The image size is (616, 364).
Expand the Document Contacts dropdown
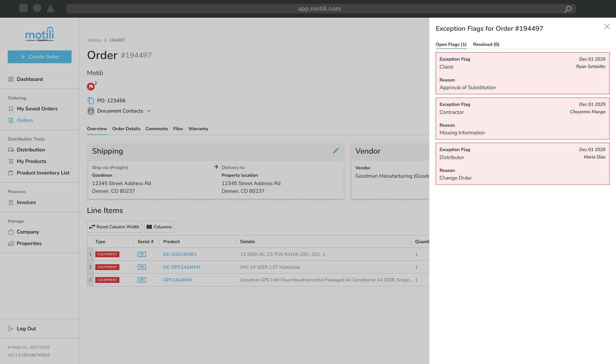149,111
